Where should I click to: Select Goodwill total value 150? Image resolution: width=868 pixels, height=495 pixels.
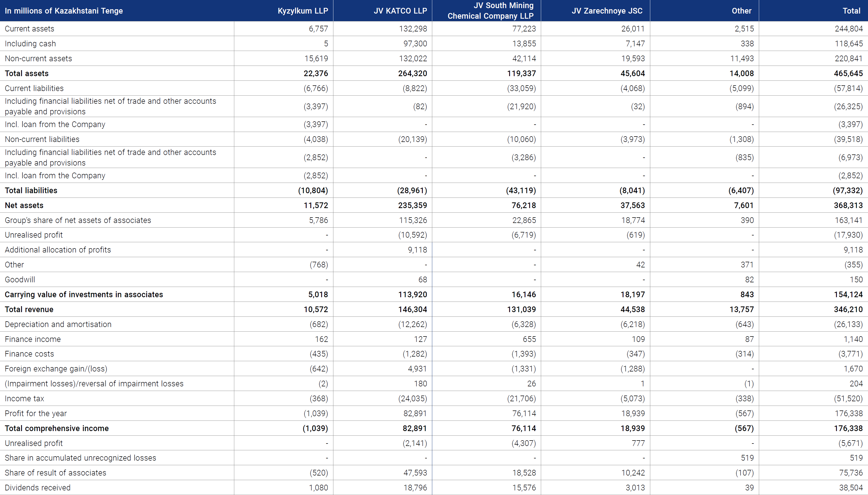pyautogui.click(x=856, y=280)
